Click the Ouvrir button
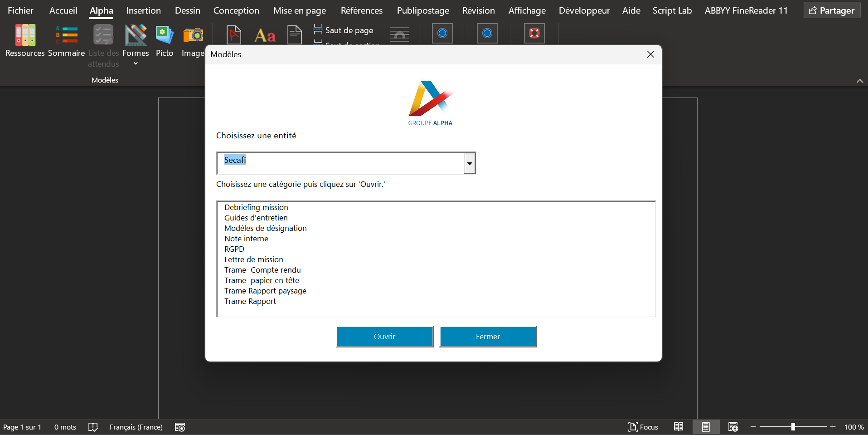Image resolution: width=868 pixels, height=435 pixels. tap(385, 337)
